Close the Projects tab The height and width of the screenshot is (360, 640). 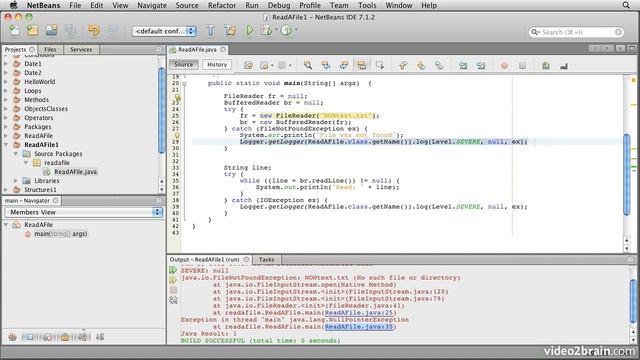pos(32,49)
